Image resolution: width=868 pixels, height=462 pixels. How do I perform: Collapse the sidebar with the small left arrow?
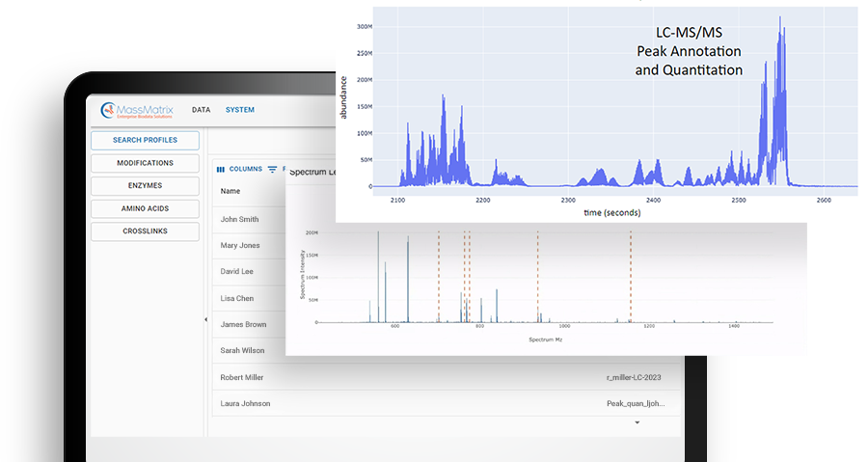point(205,319)
